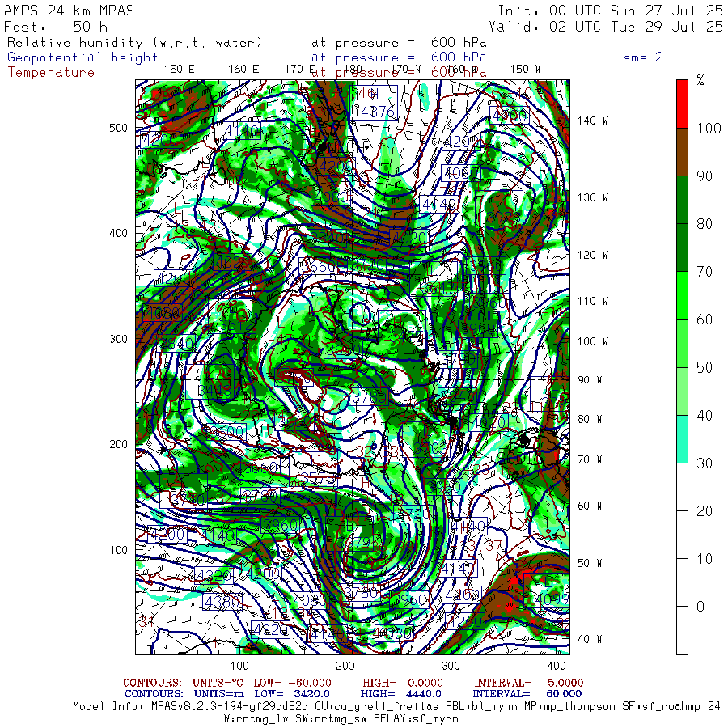Click the '50 W' longitude label
Screen dimensions: 728x728
(x=590, y=563)
